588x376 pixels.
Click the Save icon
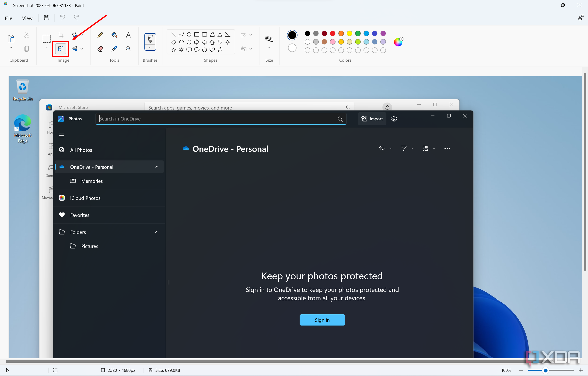coord(46,17)
